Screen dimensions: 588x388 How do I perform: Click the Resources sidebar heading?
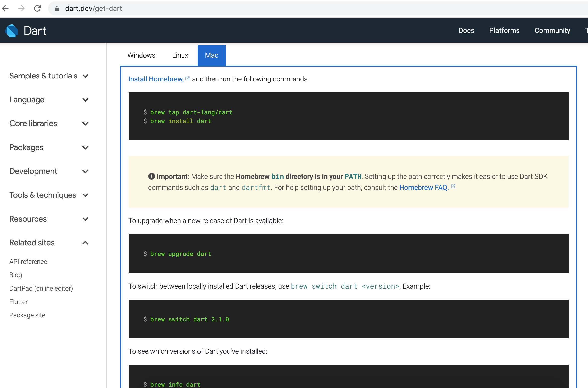coord(28,219)
